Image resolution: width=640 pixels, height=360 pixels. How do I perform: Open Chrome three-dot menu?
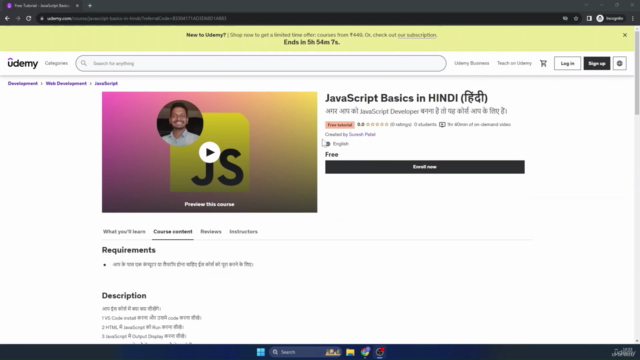pyautogui.click(x=633, y=18)
